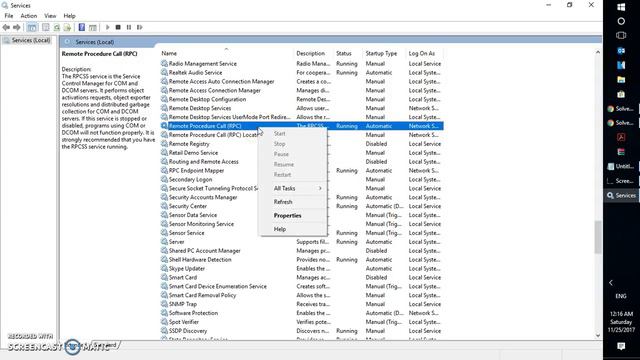The image size is (640, 360).
Task: Click the Stop Service square icon
Action: 118,27
